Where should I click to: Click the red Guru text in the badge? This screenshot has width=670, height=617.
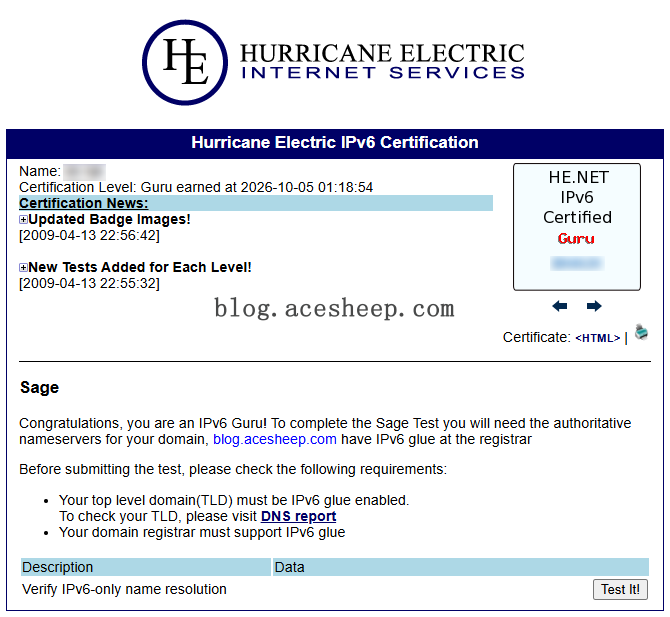tap(576, 238)
